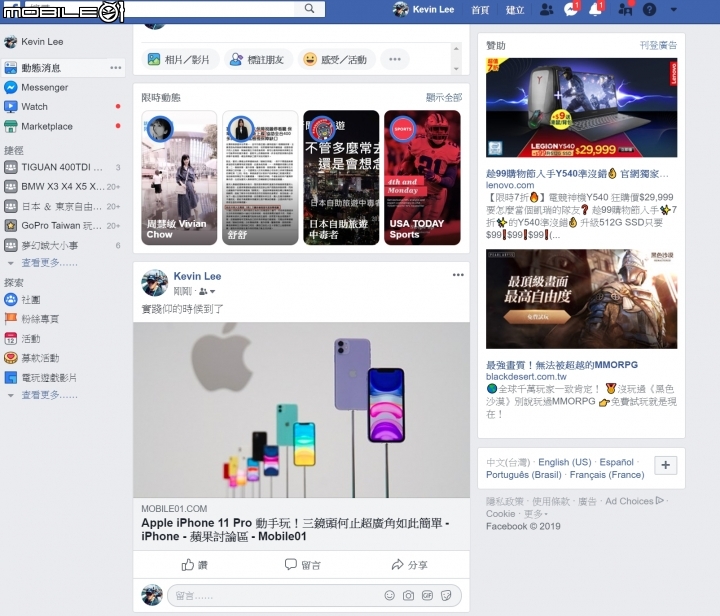
Task: Focus the 留言 comment input field
Action: 315,596
